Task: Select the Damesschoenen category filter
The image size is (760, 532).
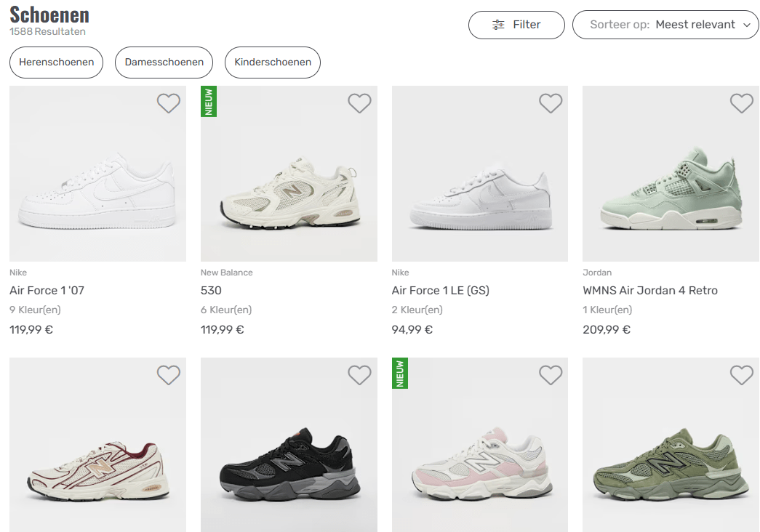Action: click(x=163, y=63)
